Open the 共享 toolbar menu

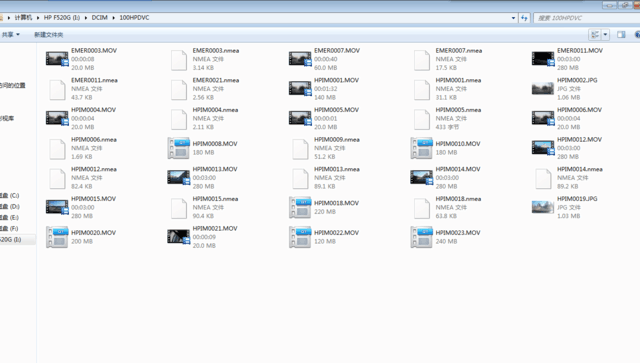click(10, 35)
